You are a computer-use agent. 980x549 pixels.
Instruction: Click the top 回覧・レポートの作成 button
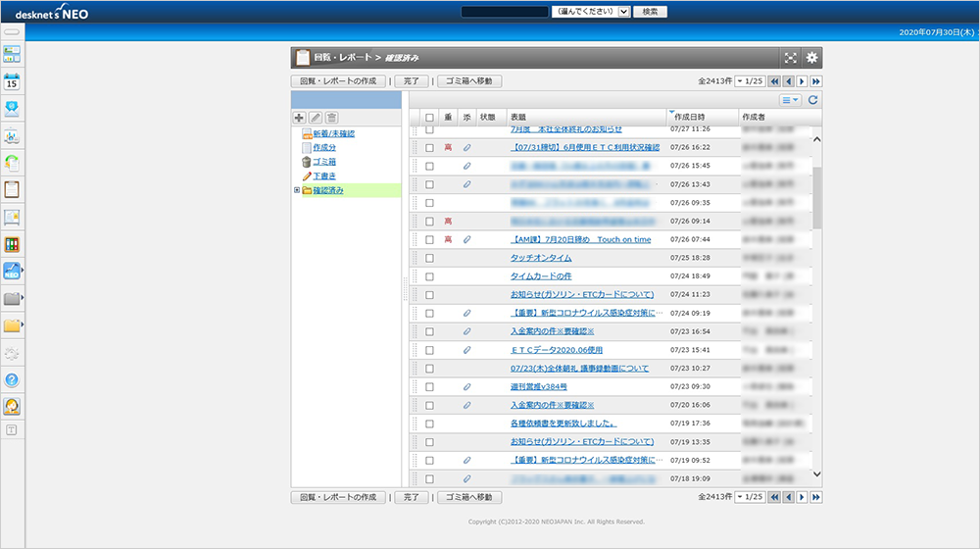[337, 81]
